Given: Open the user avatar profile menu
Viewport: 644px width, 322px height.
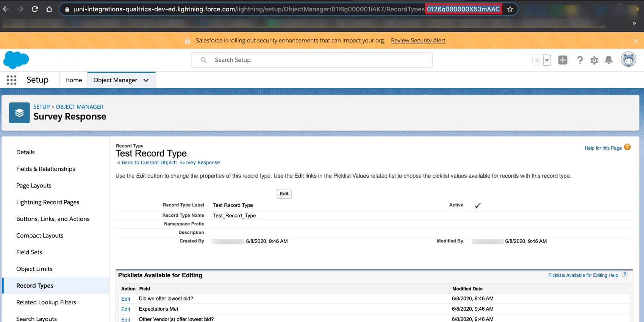Looking at the screenshot, I should point(628,59).
